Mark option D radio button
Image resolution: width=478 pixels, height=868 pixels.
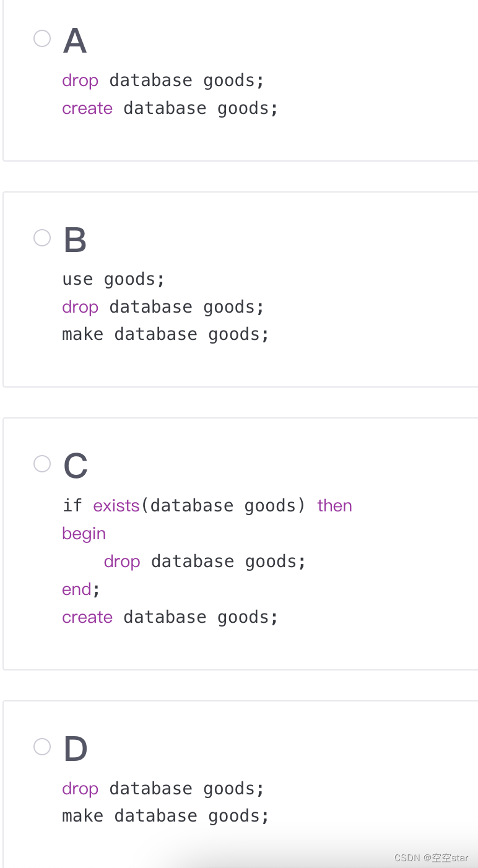pyautogui.click(x=42, y=747)
